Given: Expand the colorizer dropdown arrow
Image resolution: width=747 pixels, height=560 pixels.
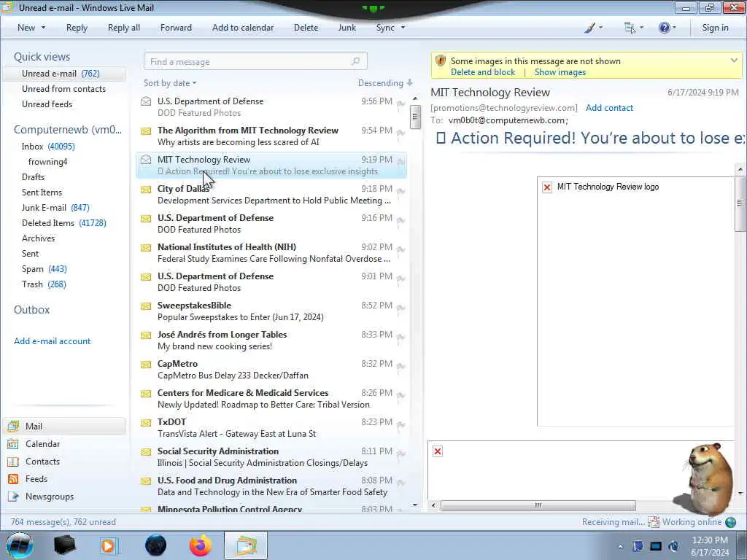Looking at the screenshot, I should 601,28.
